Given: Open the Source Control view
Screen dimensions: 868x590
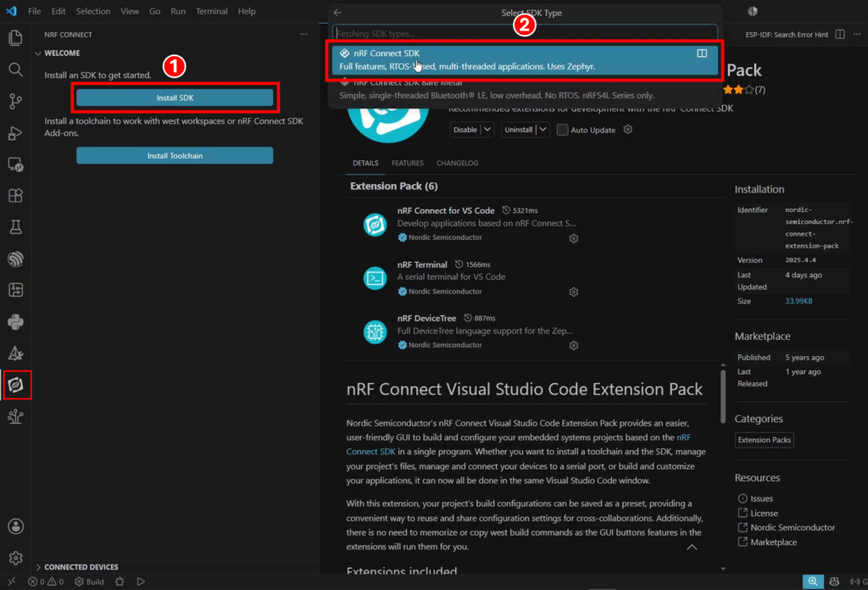Looking at the screenshot, I should pyautogui.click(x=15, y=101).
